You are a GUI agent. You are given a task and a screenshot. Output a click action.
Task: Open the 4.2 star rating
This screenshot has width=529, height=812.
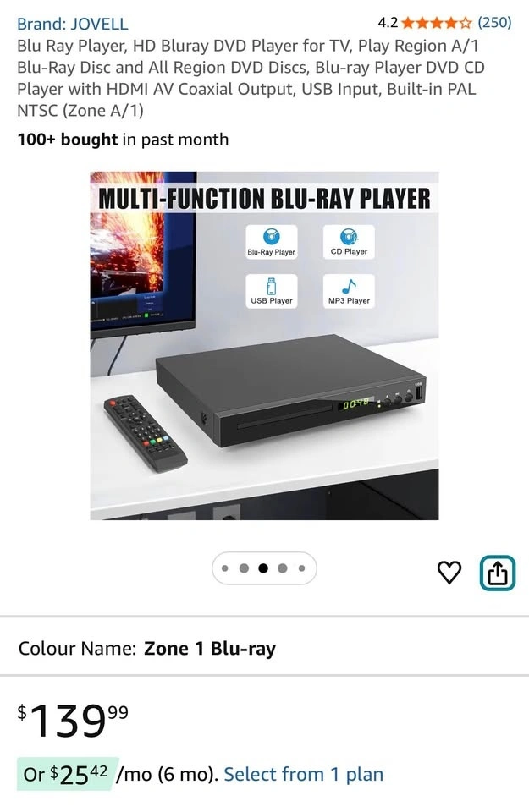coord(425,22)
